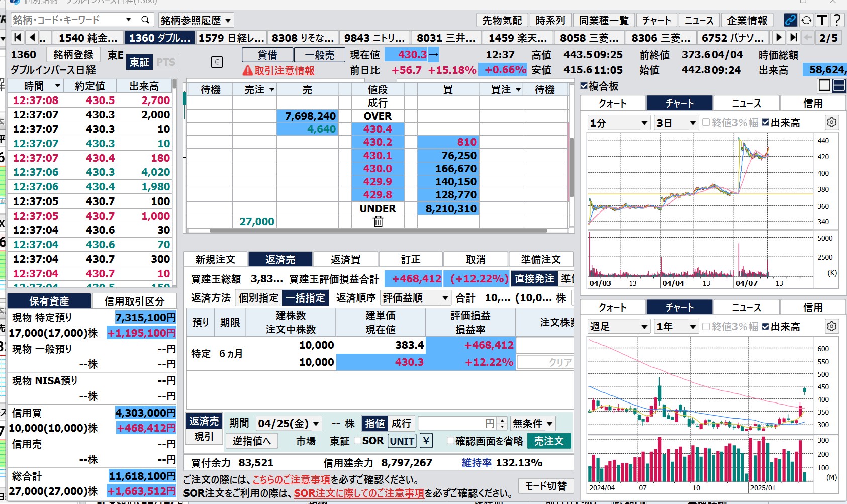Expand the symbol keyword search dropdown arrow

pyautogui.click(x=129, y=20)
